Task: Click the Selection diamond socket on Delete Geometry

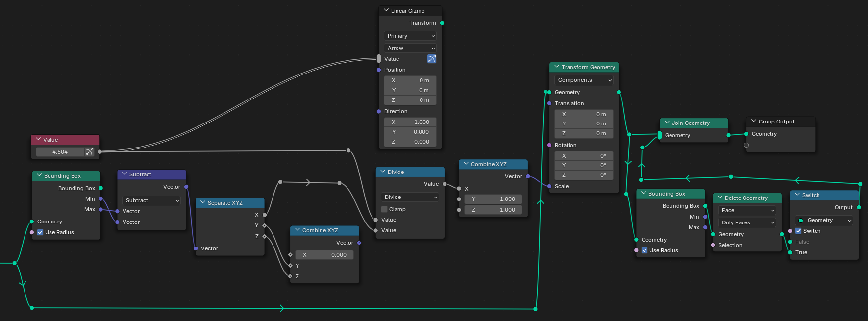Action: [713, 245]
